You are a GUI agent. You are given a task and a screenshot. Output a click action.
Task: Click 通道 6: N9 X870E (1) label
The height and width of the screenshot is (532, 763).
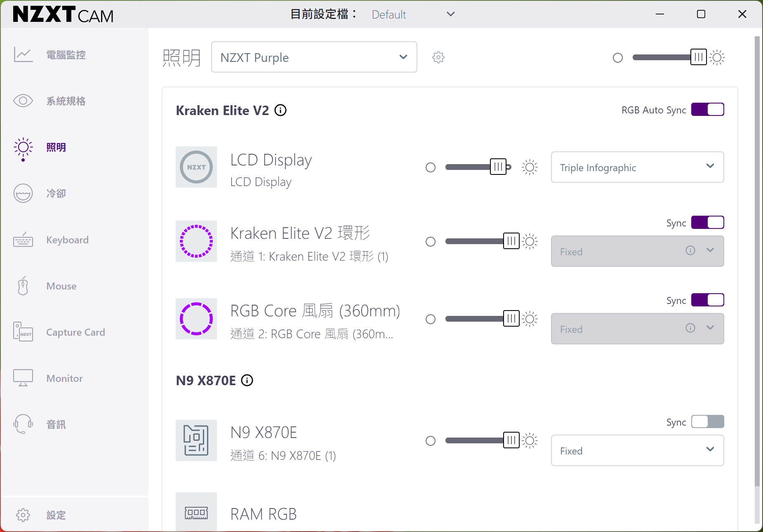pos(283,456)
